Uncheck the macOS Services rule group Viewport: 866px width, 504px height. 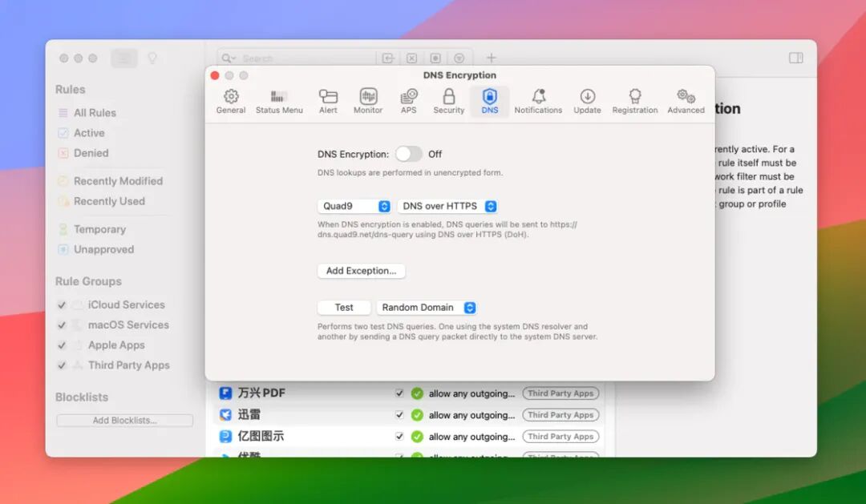tap(62, 325)
